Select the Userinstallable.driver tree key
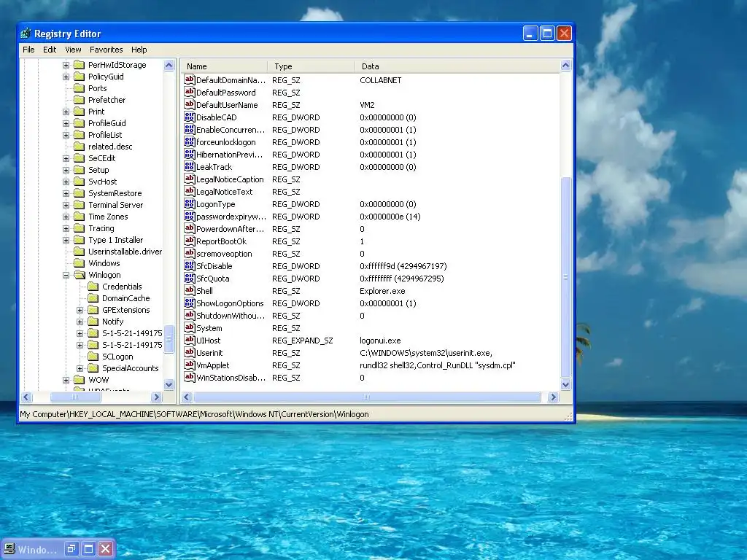This screenshot has width=747, height=560. 125,252
